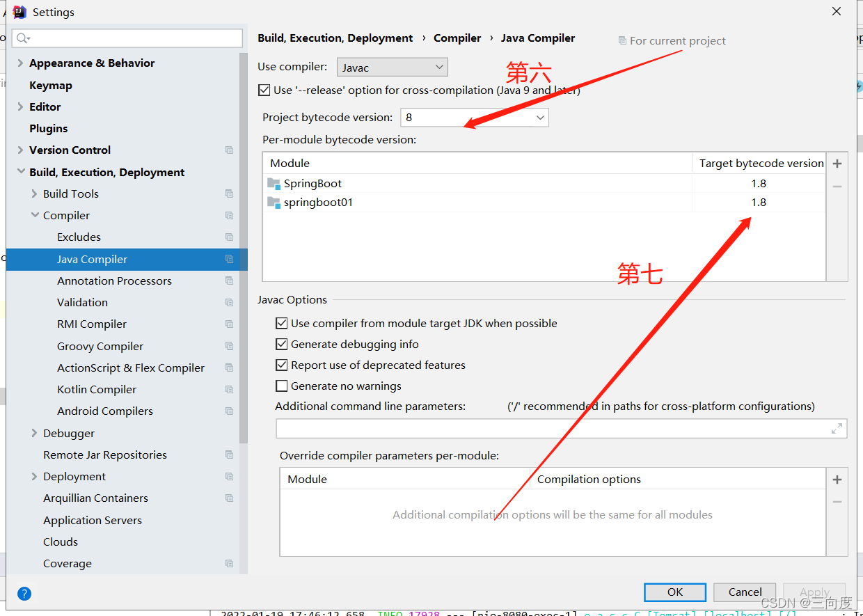Open the Arquillian Containers settings page

(x=95, y=498)
